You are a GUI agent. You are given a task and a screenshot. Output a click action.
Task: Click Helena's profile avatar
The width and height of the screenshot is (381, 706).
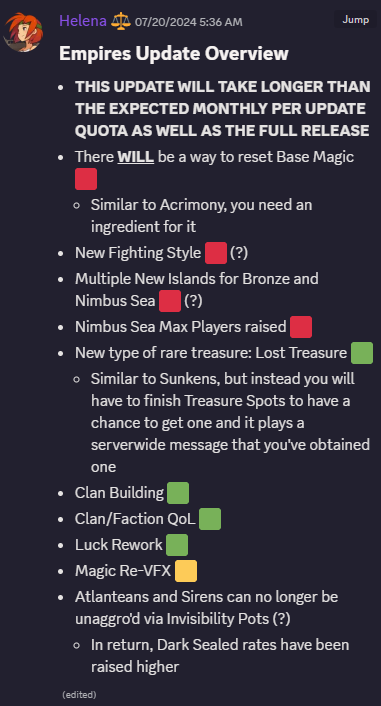23,32
